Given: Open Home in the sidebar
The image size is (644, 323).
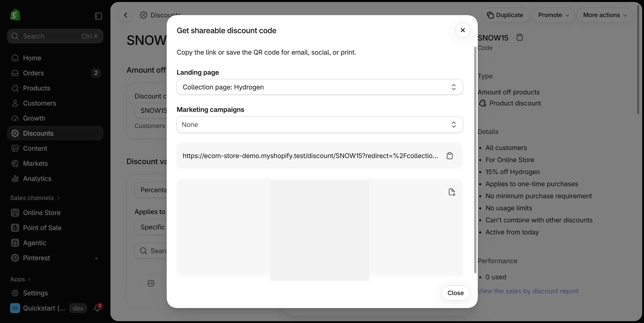Looking at the screenshot, I should [x=55, y=58].
